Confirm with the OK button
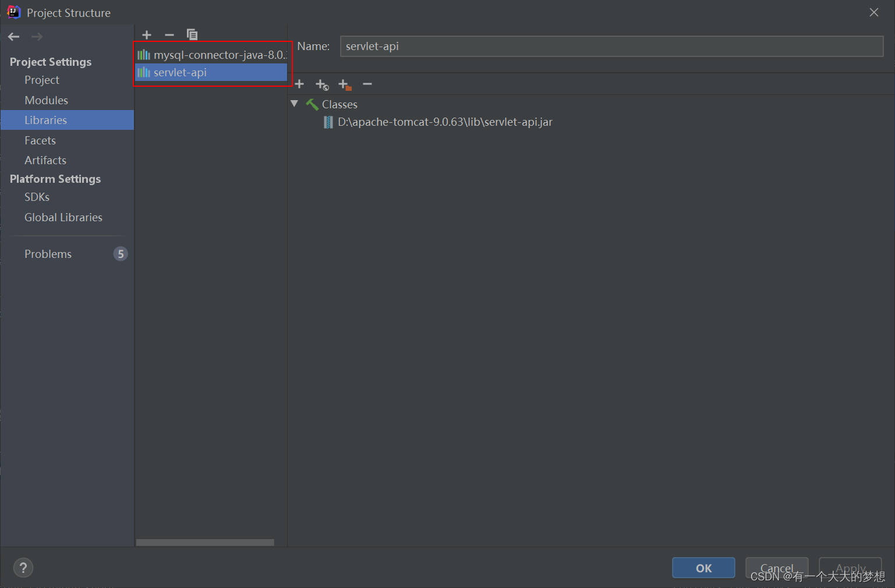 tap(703, 568)
